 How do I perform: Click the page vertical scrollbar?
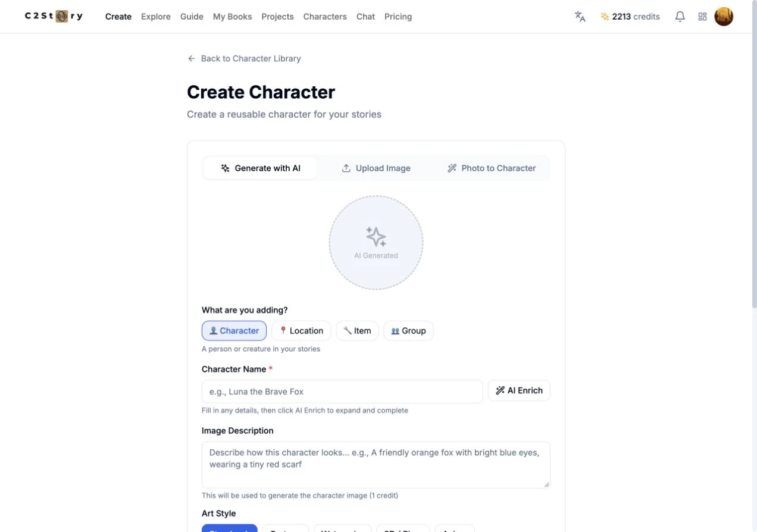[x=754, y=155]
